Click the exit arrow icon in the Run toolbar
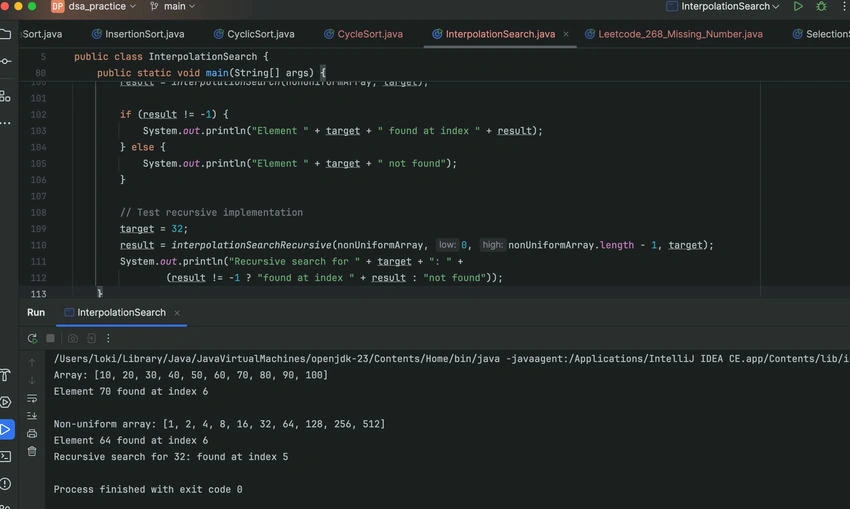The height and width of the screenshot is (509, 850). 91,338
